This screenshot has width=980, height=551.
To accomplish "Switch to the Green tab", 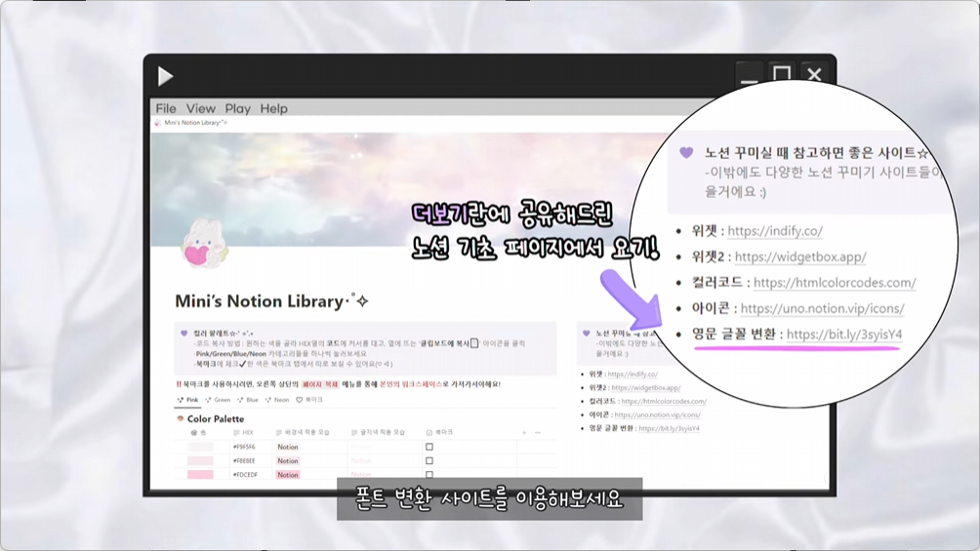I will (x=218, y=399).
